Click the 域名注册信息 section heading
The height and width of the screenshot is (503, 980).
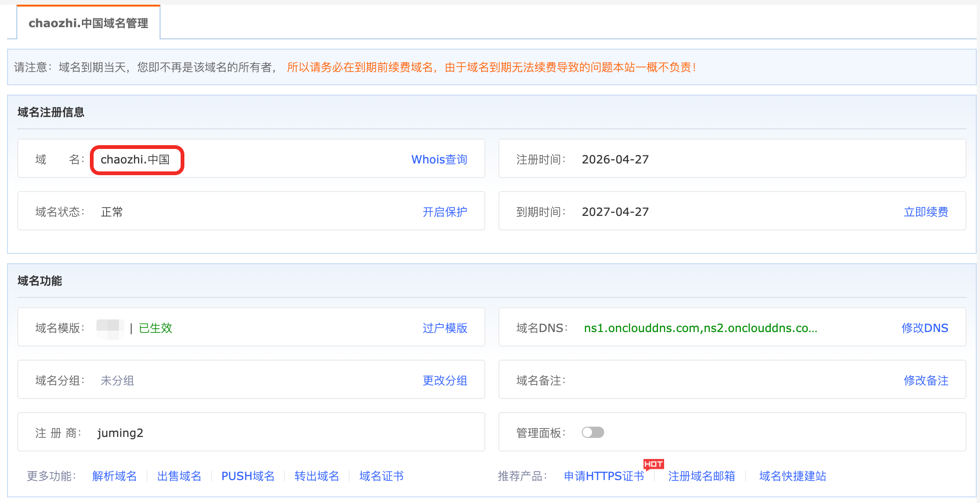[51, 112]
